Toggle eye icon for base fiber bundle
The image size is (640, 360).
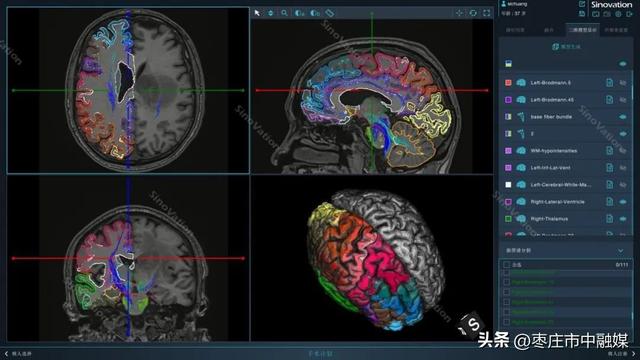(623, 117)
